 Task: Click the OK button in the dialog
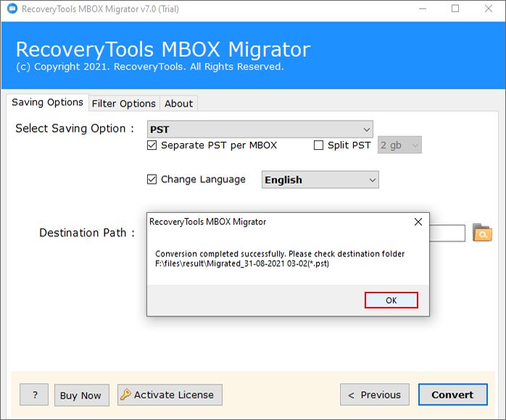391,300
